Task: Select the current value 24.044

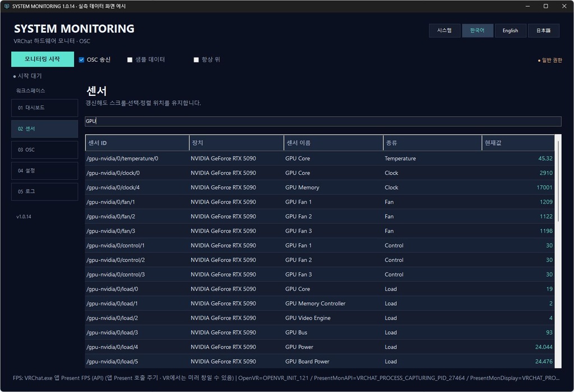Action: pos(544,347)
